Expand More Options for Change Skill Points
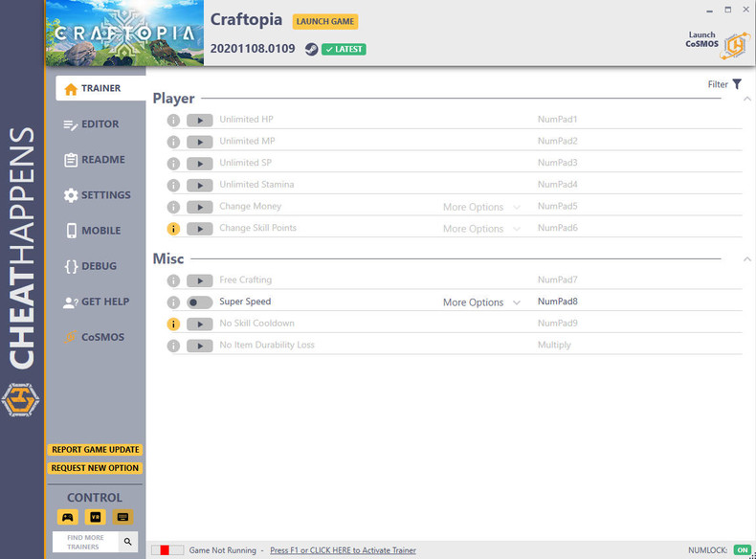This screenshot has height=559, width=756. (x=481, y=229)
